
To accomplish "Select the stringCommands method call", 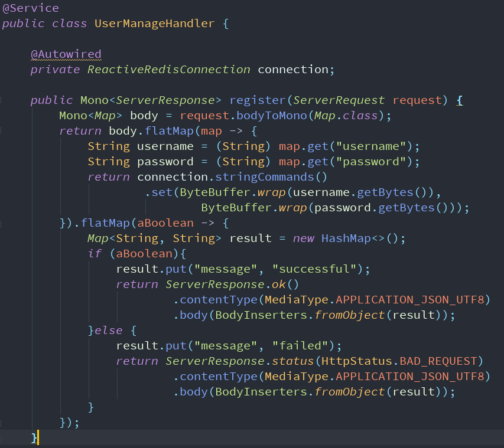I will pos(265,177).
